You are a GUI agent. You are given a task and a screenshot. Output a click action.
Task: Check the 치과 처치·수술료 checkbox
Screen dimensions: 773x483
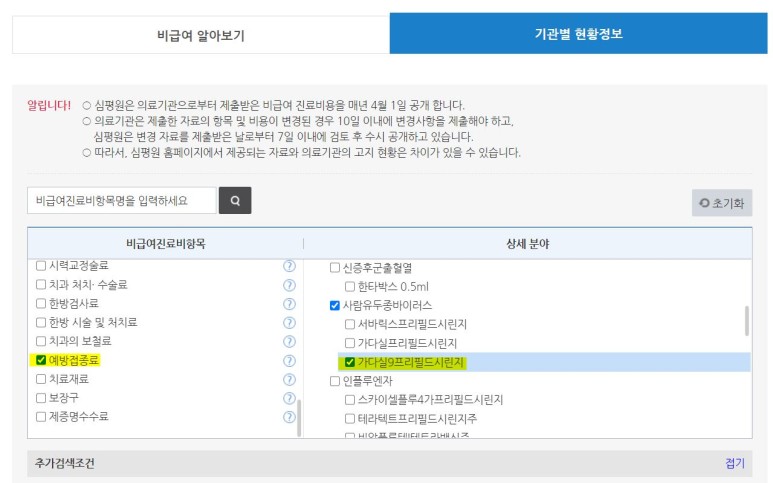pyautogui.click(x=41, y=284)
